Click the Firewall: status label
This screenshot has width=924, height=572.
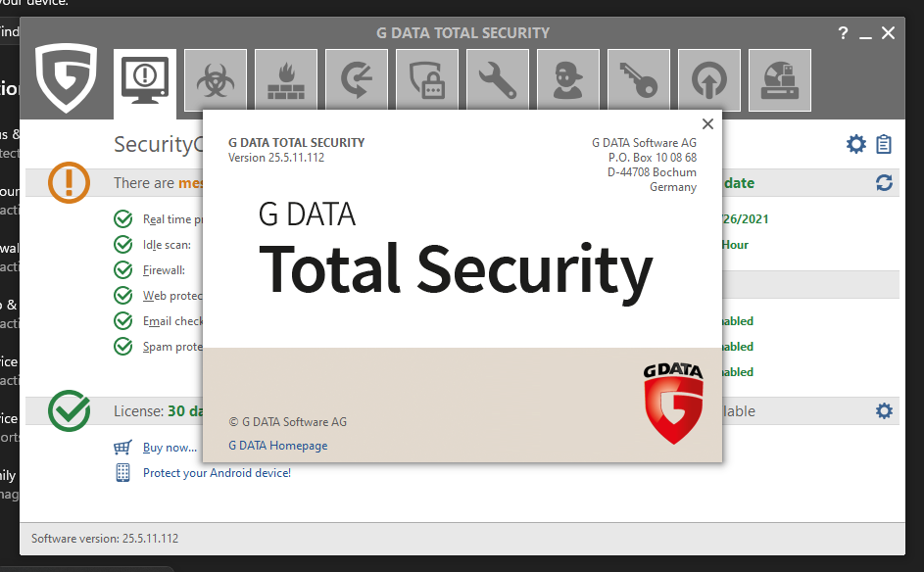164,270
